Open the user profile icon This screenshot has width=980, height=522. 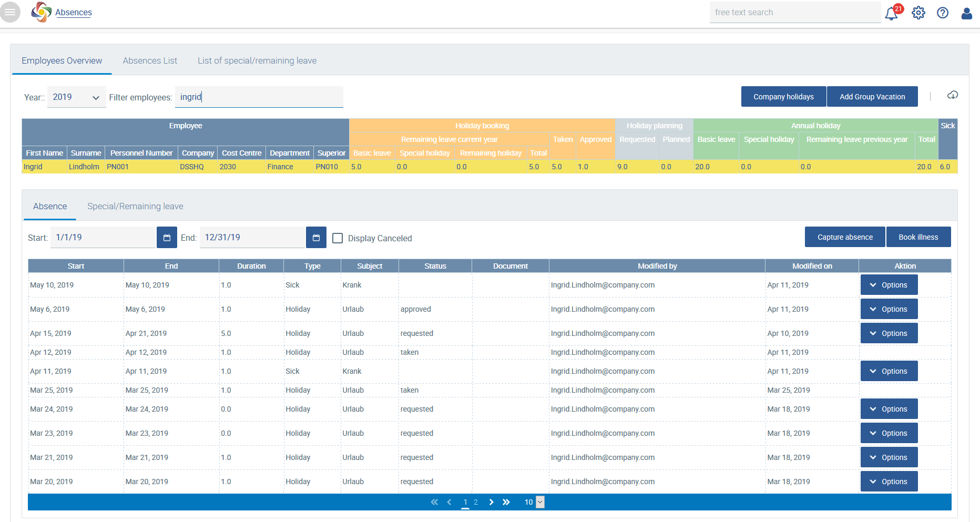click(x=967, y=13)
